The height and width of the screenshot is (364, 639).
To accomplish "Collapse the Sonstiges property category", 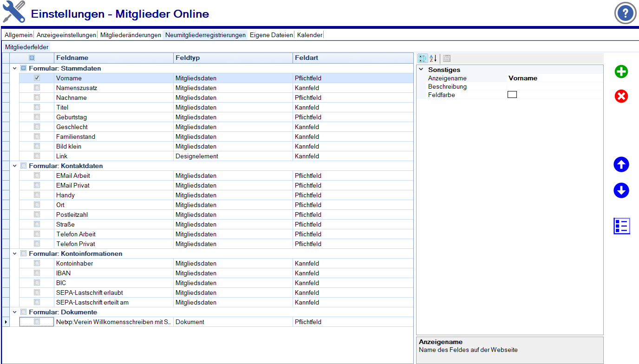I will click(x=421, y=70).
